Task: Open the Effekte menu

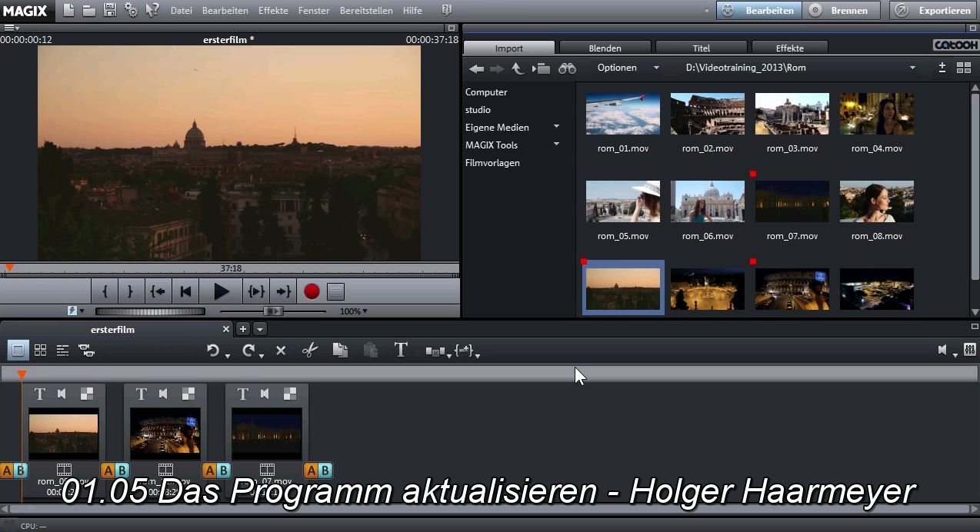Action: [x=273, y=11]
